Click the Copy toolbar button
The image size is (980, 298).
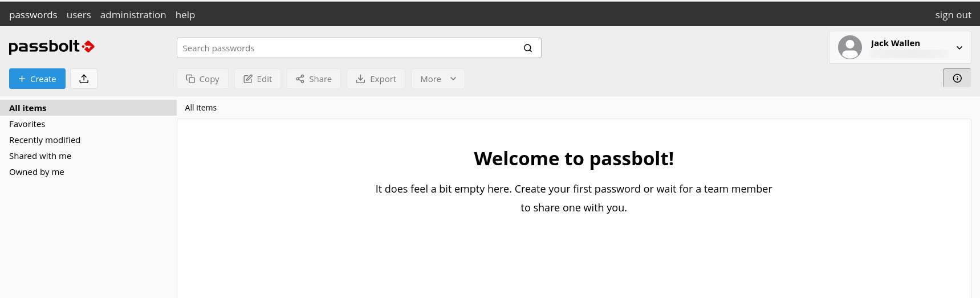pos(202,79)
